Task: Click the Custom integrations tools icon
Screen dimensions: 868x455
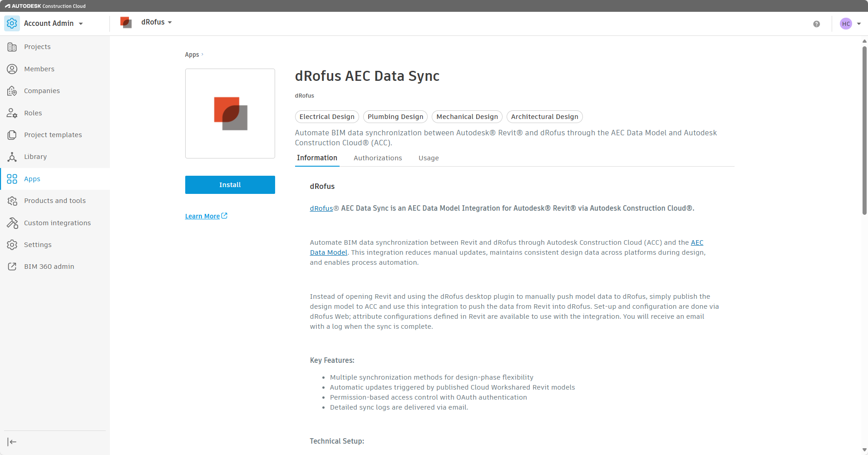Action: 12,223
